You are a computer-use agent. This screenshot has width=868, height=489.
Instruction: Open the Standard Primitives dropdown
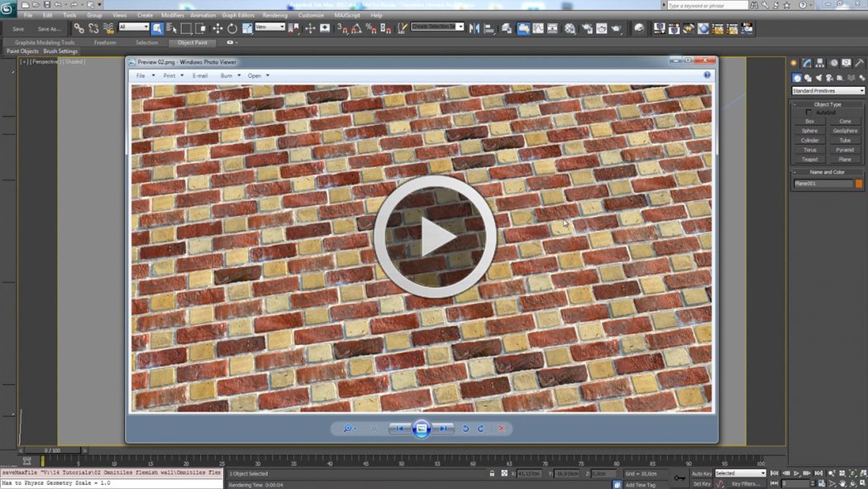[x=827, y=91]
